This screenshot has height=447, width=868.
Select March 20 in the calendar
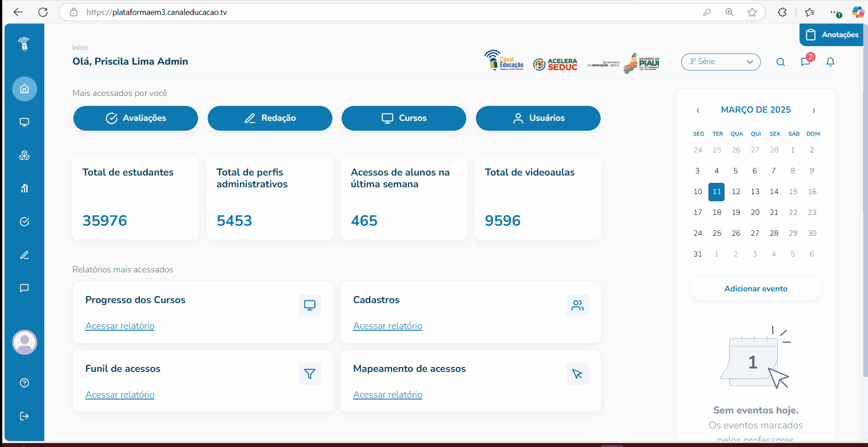pyautogui.click(x=755, y=212)
